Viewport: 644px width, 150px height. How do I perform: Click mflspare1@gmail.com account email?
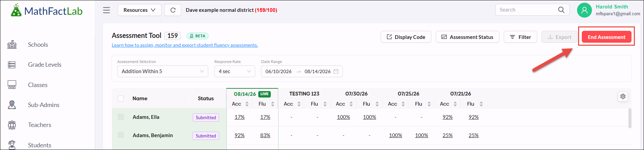click(x=618, y=14)
